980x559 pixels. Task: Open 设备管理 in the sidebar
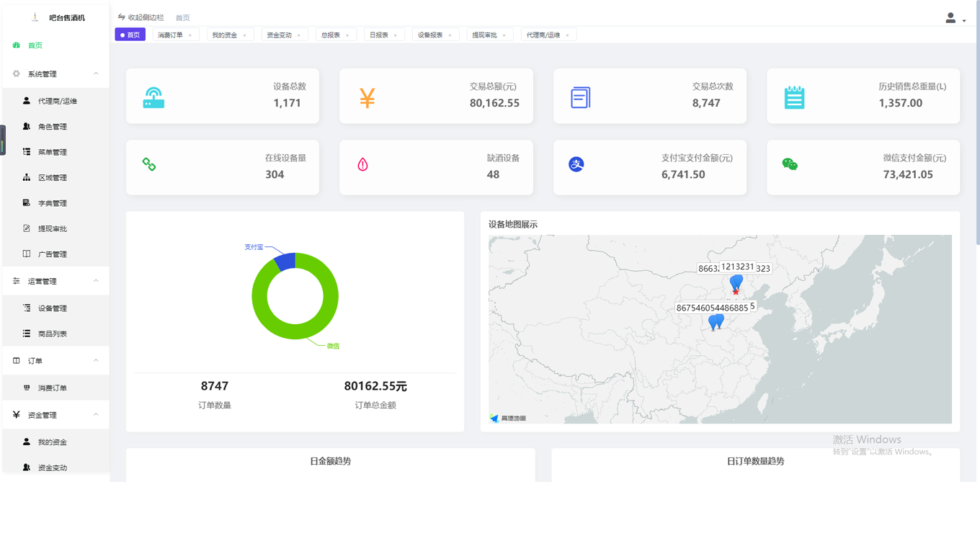[x=52, y=308]
